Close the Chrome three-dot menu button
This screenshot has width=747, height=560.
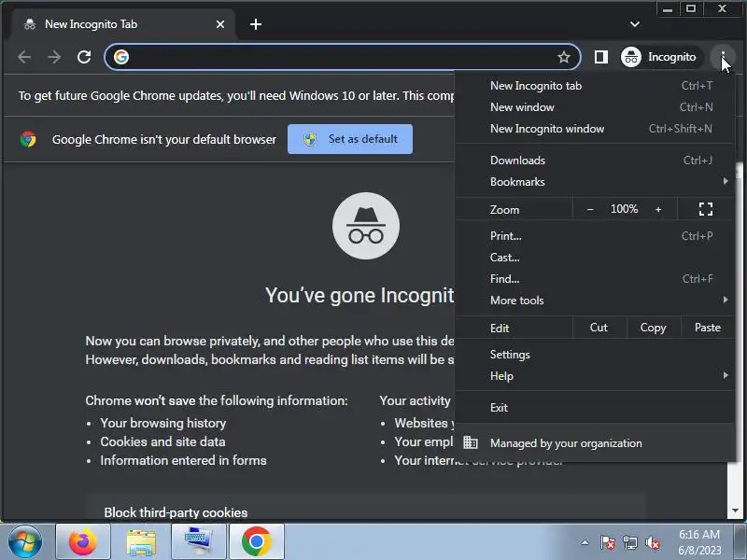click(x=723, y=57)
